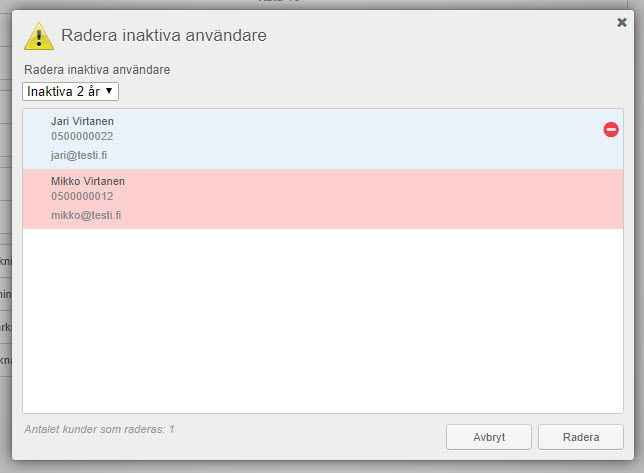This screenshot has height=473, width=644.
Task: Click the name Jari Virtanen
Action: click(x=82, y=122)
